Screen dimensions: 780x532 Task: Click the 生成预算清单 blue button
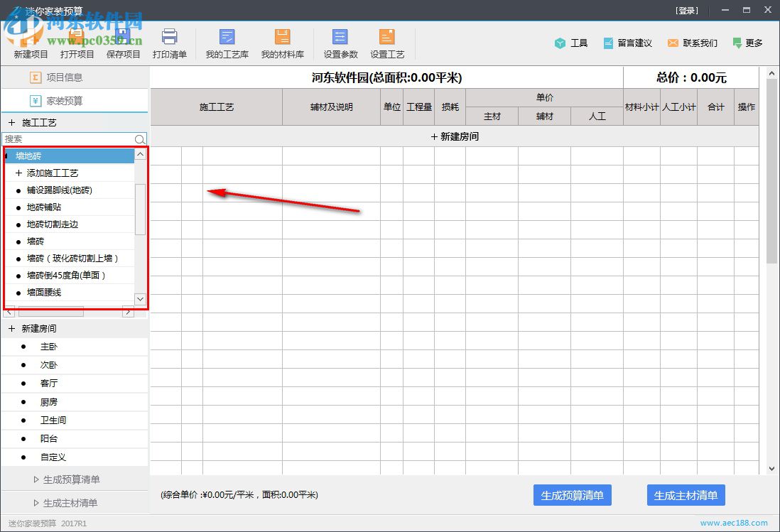(x=572, y=495)
